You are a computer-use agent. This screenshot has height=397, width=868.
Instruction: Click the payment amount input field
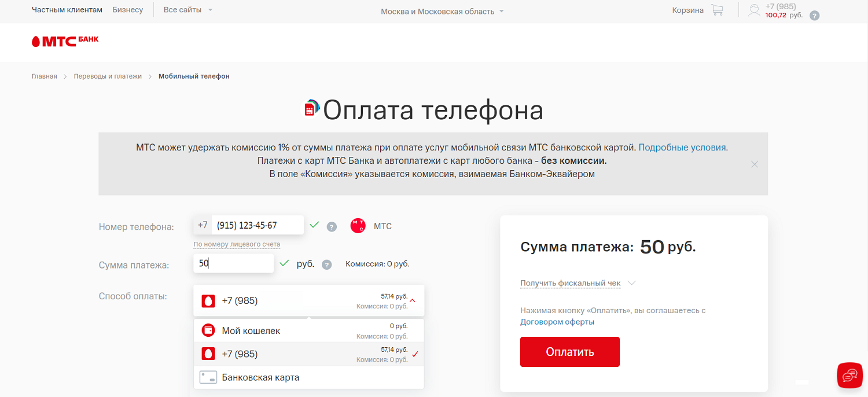pyautogui.click(x=234, y=263)
